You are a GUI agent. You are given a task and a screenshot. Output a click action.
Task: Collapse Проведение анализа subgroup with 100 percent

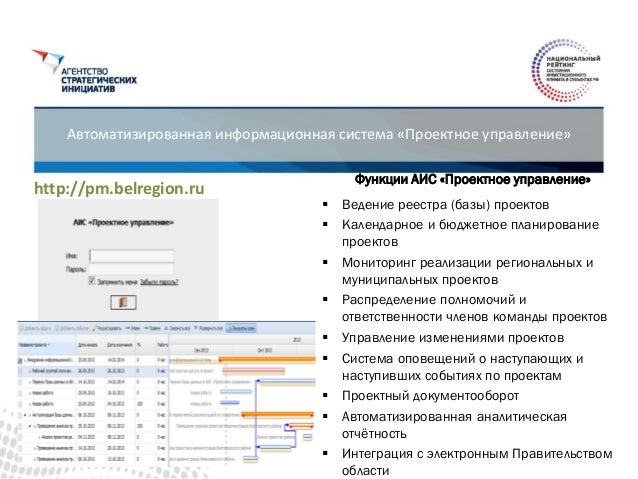[30, 426]
